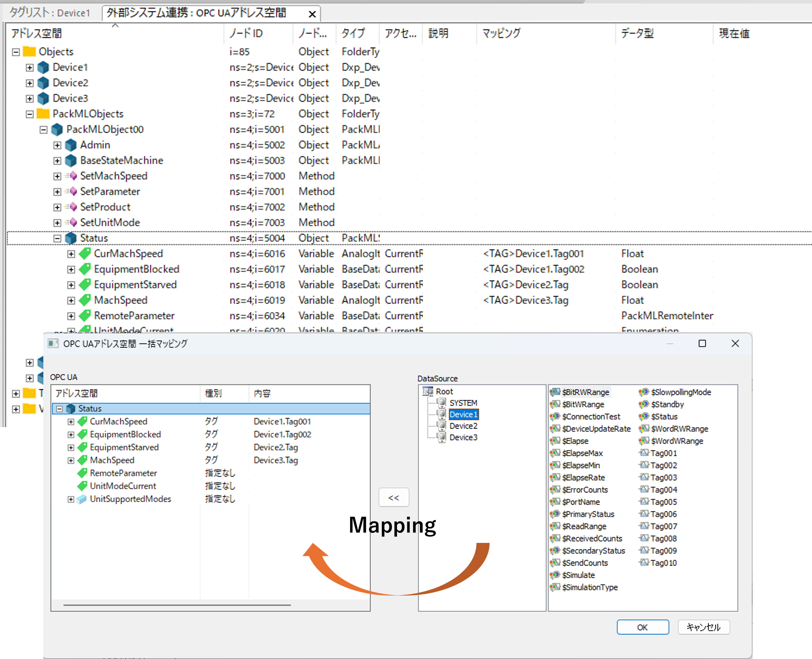
Task: Click the キャンセル button
Action: pos(703,627)
